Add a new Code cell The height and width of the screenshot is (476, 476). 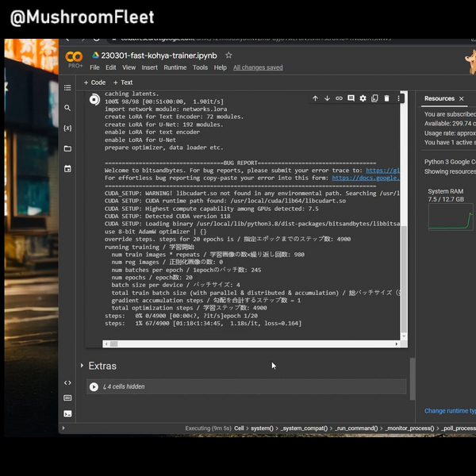tap(94, 83)
